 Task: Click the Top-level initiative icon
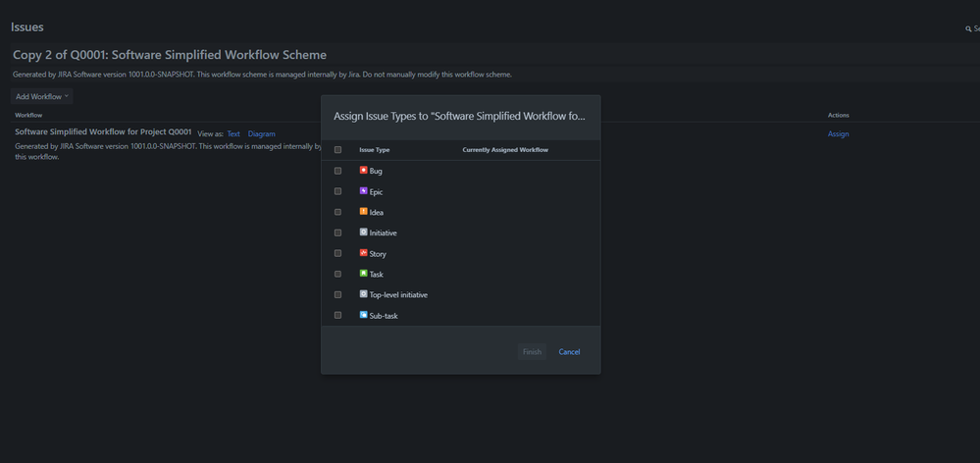tap(363, 294)
